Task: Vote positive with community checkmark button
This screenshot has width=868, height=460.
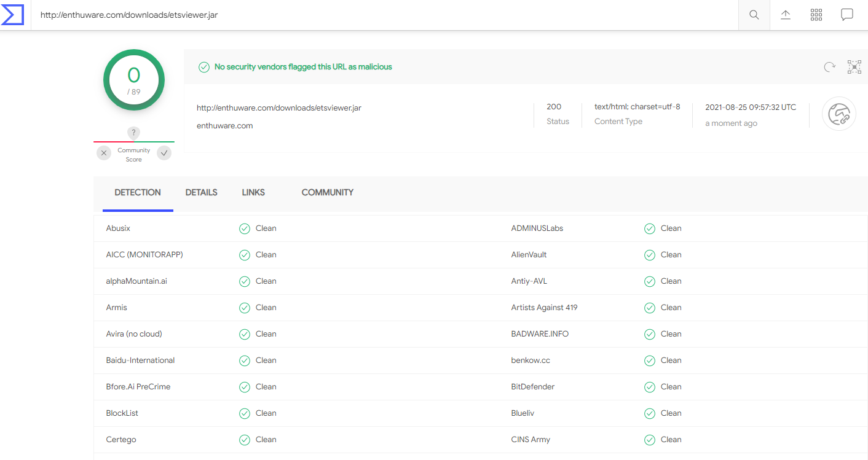Action: coord(164,153)
